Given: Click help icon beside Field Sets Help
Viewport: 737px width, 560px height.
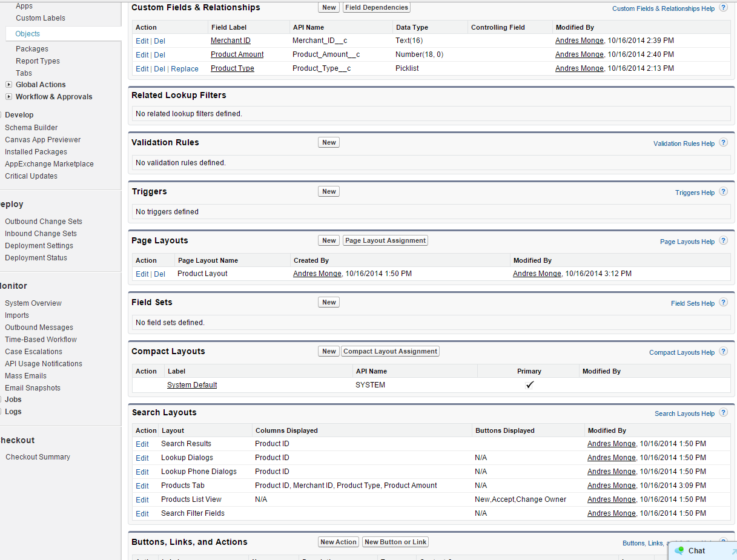Looking at the screenshot, I should (x=723, y=303).
